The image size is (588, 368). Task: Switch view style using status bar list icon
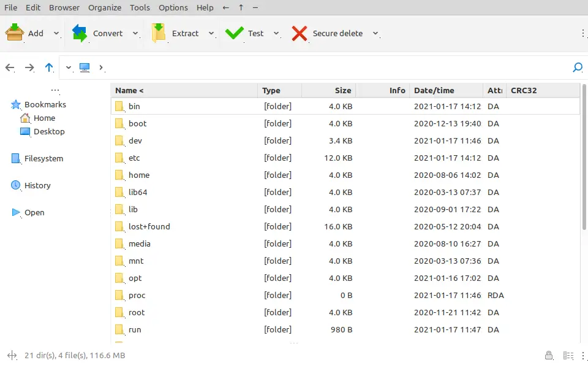coord(568,355)
